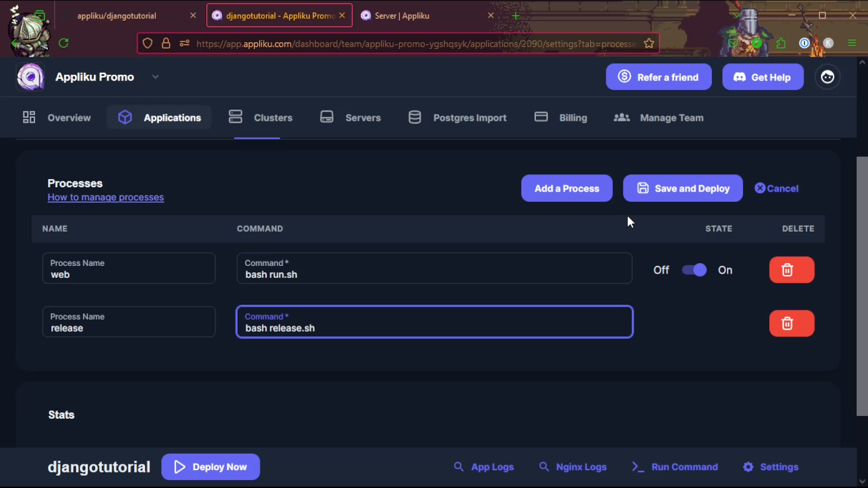Open the How to manage processes link
868x488 pixels.
pyautogui.click(x=105, y=197)
